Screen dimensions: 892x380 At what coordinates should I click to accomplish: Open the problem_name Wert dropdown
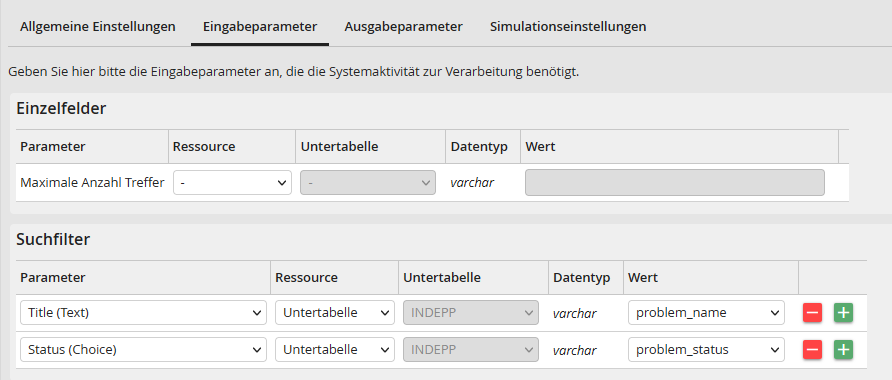706,312
